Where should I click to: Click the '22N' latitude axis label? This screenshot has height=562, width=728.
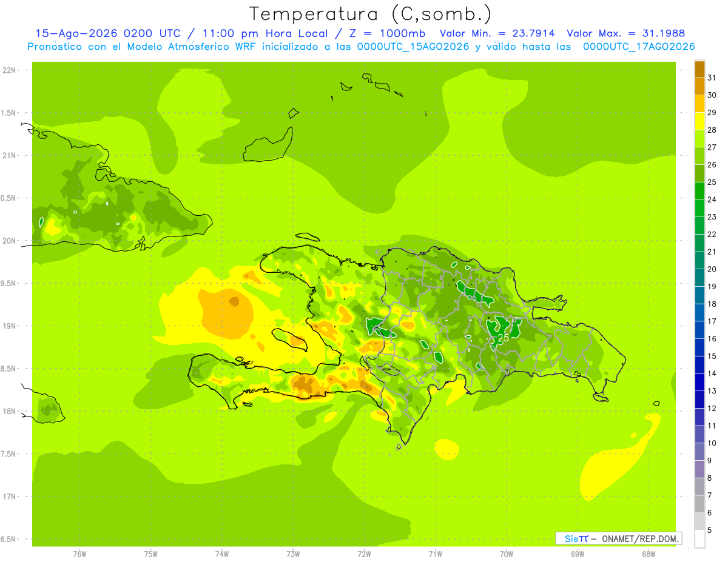coord(9,70)
